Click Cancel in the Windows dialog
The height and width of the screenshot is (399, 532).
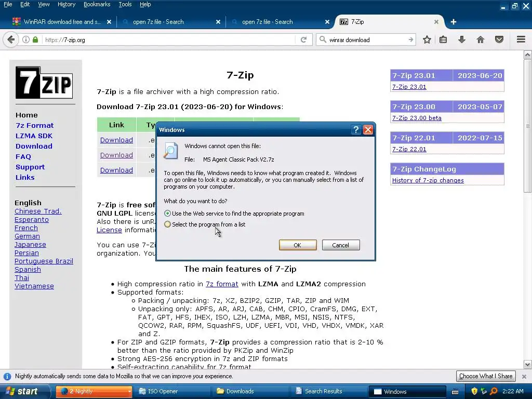[341, 245]
